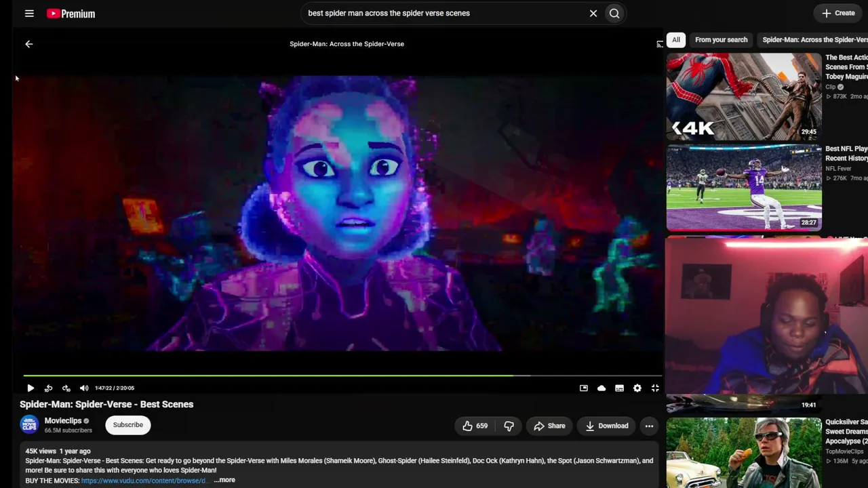Mute the video volume
This screenshot has width=868, height=488.
tap(84, 388)
